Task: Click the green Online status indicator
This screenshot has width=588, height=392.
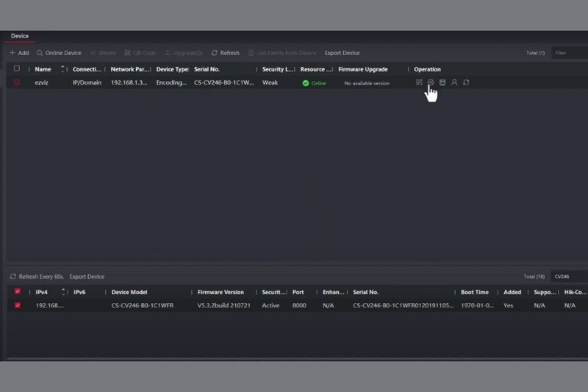Action: 314,83
